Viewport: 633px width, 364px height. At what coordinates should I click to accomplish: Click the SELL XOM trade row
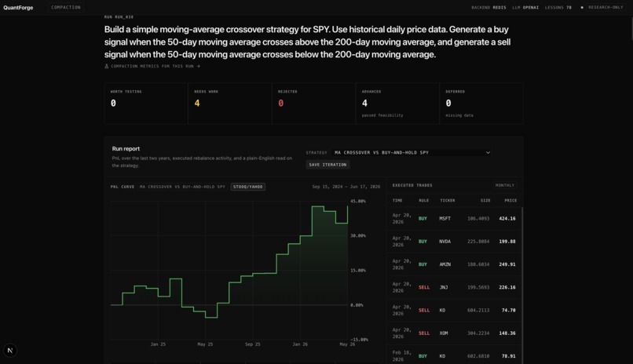[x=454, y=333]
